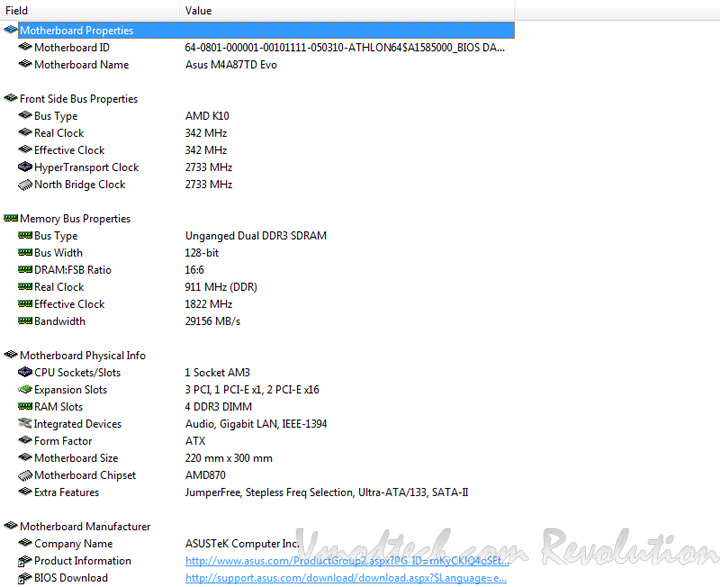Select the Motherboard Properties group row
720x587 pixels.
[x=266, y=30]
